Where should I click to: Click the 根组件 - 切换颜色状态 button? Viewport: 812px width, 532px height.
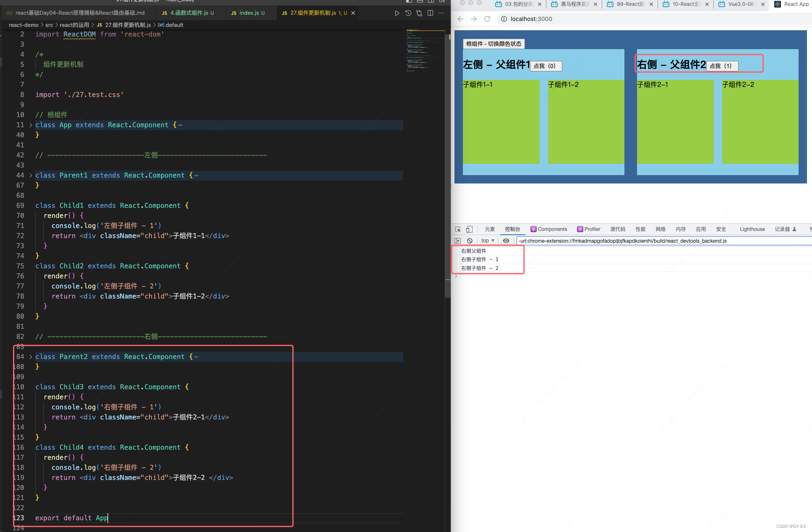[494, 44]
